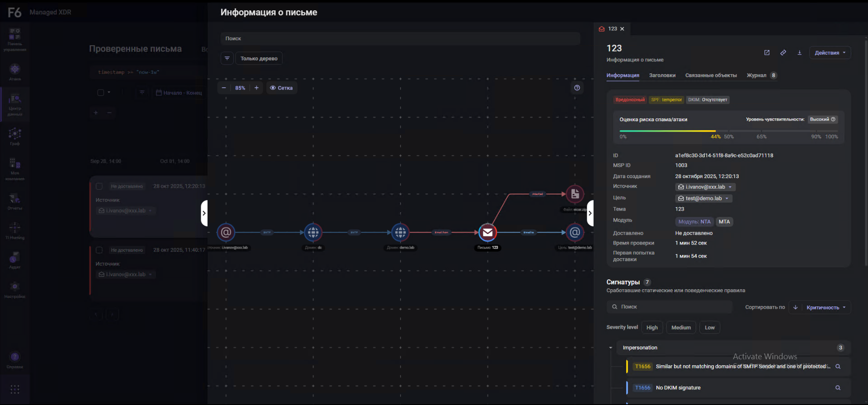The width and height of the screenshot is (868, 405).
Task: Open the Действия dropdown
Action: click(830, 53)
